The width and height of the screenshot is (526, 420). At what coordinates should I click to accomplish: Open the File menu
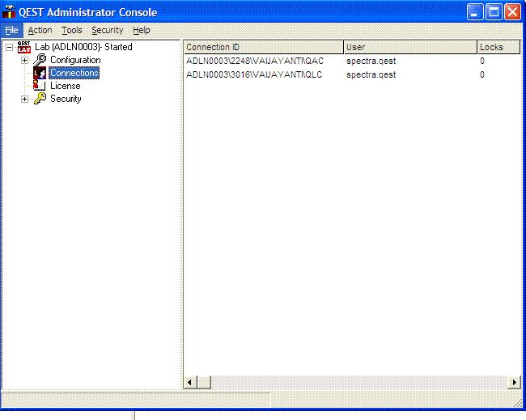point(11,30)
